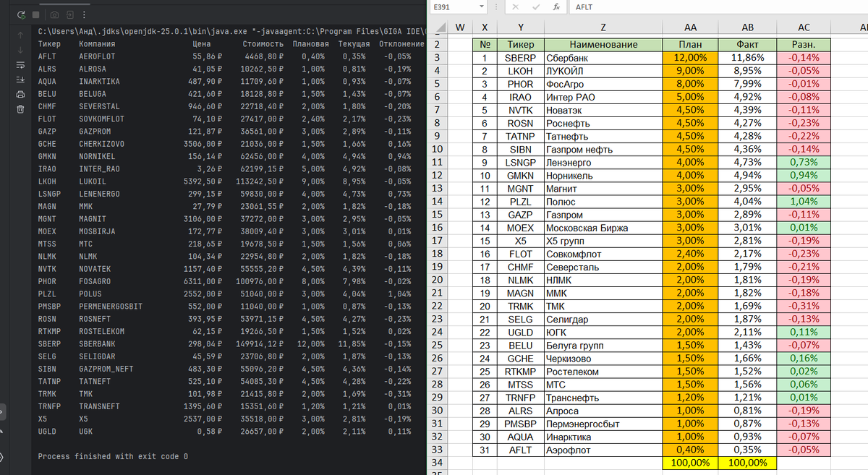The height and width of the screenshot is (475, 868).
Task: Click GAZPROM_NEFT company in console
Action: pos(106,369)
